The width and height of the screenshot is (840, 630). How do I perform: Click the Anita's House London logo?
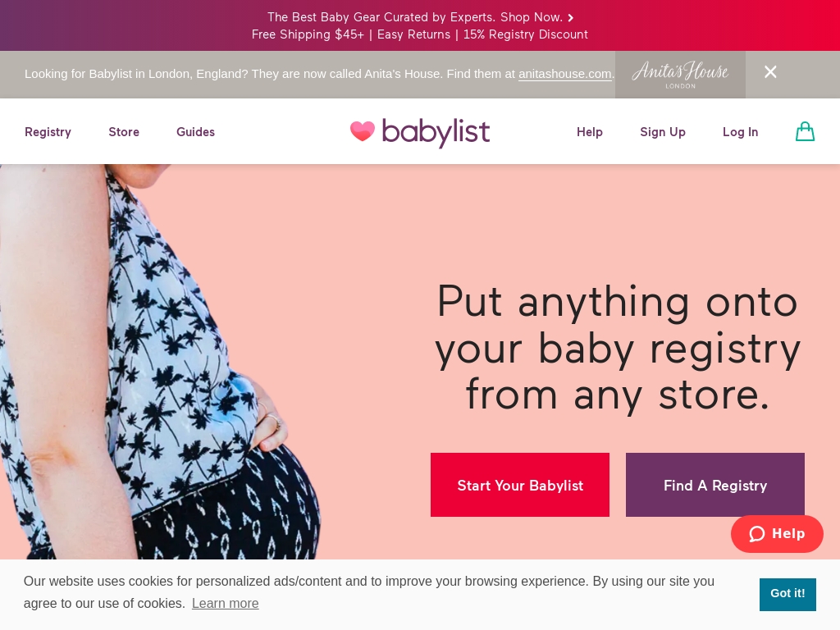(x=680, y=74)
